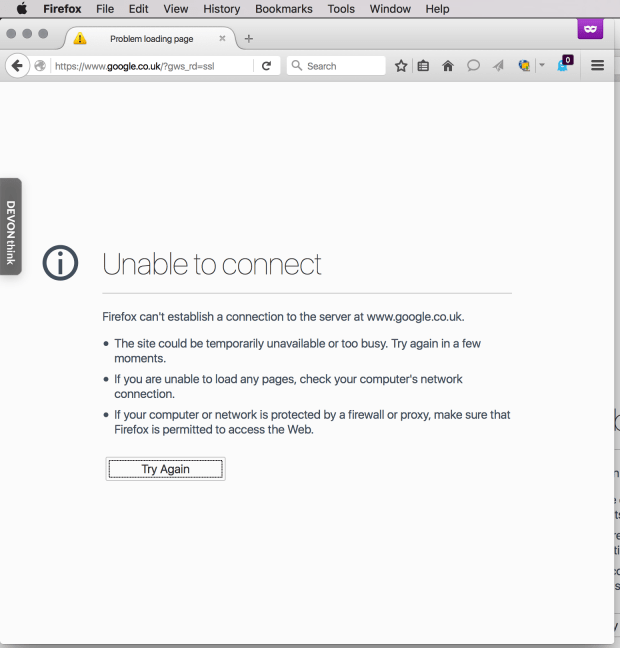The width and height of the screenshot is (620, 648).
Task: Click the back arrow button
Action: (17, 66)
